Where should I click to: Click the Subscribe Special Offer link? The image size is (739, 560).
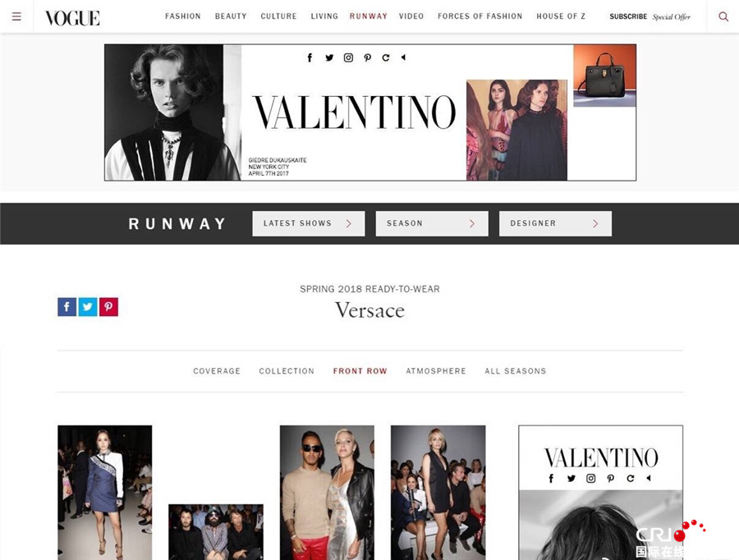coord(650,16)
